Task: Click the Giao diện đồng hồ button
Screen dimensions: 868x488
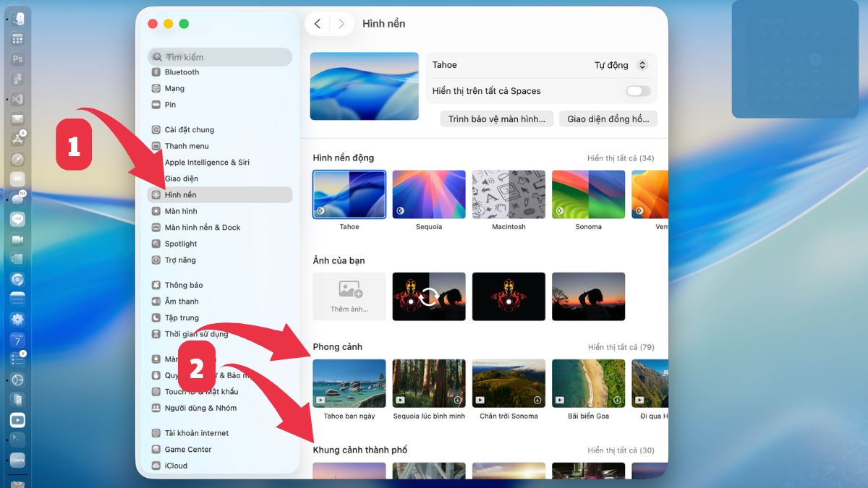Action: [608, 118]
